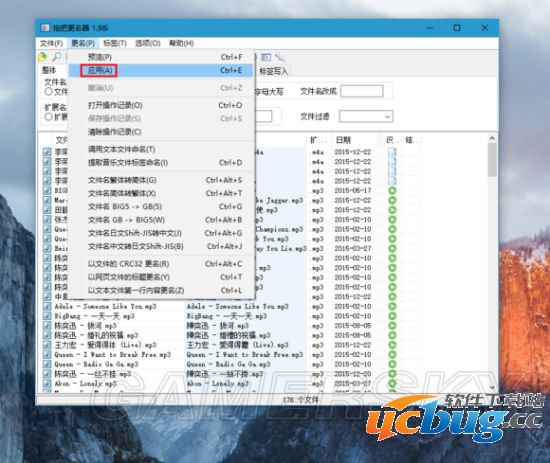Click green status icon in the Champions.mp3 row
The height and width of the screenshot is (463, 550).
392,229
